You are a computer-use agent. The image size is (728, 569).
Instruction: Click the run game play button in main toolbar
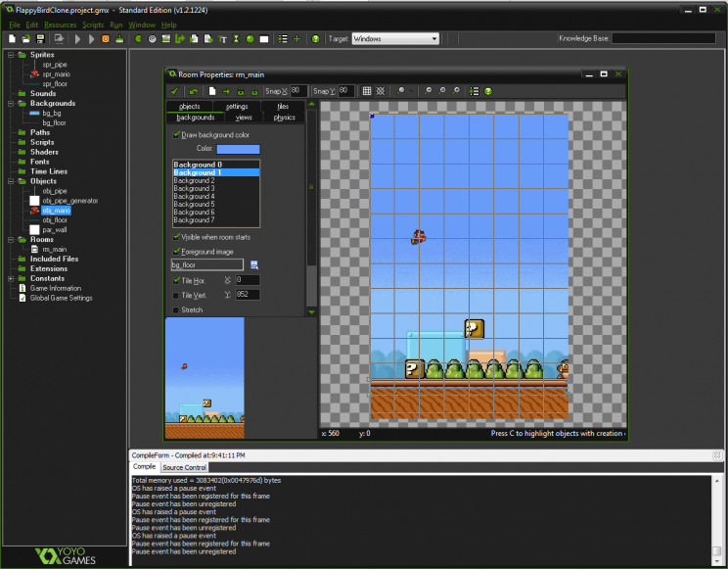click(78, 39)
